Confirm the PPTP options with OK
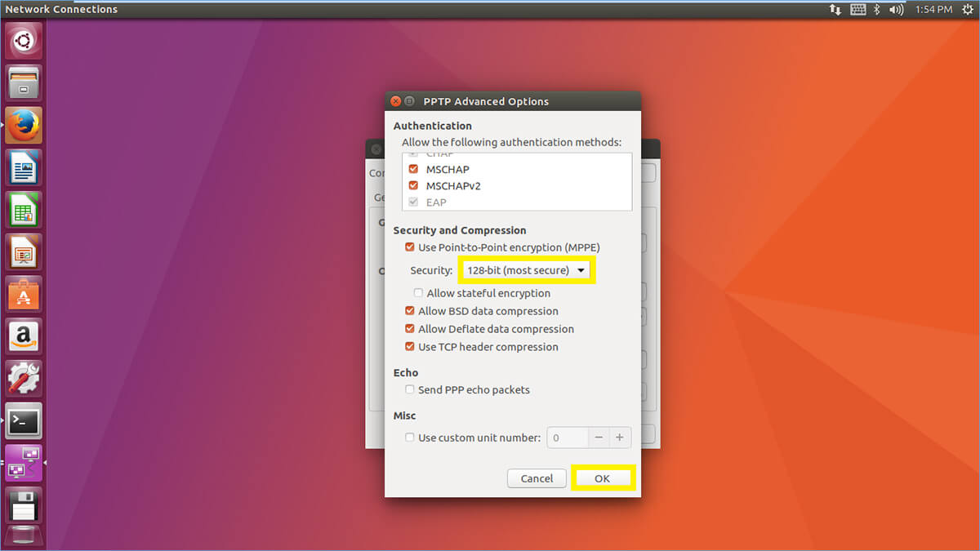 pos(602,478)
